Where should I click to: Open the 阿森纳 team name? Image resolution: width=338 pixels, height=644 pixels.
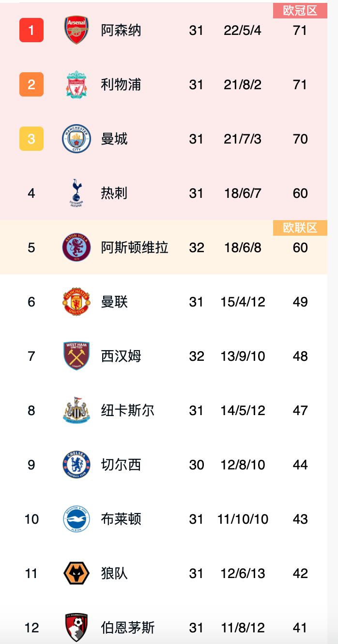coord(121,30)
